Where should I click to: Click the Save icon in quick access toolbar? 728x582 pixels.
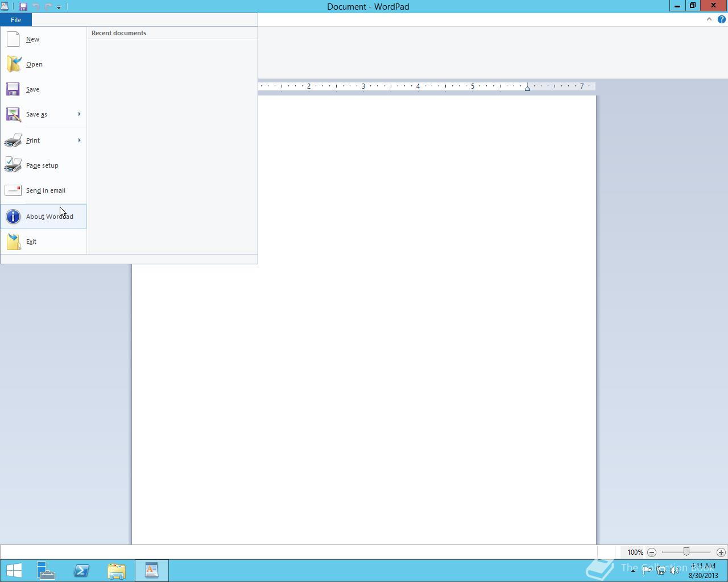coord(23,7)
